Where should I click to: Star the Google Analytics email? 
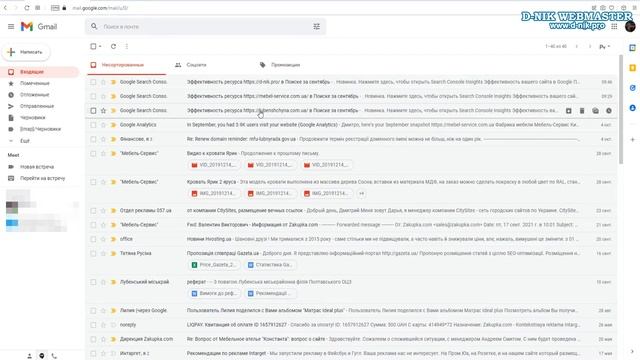pyautogui.click(x=103, y=125)
